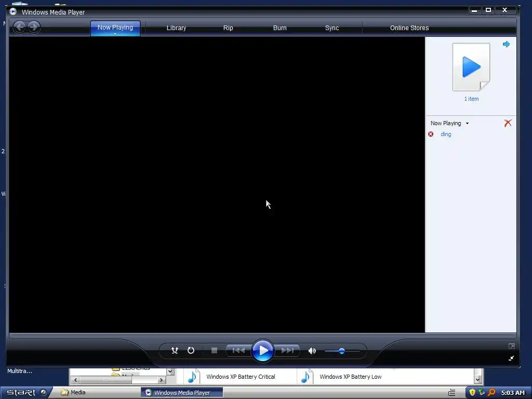
Task: Open the Start menu
Action: coord(21,393)
